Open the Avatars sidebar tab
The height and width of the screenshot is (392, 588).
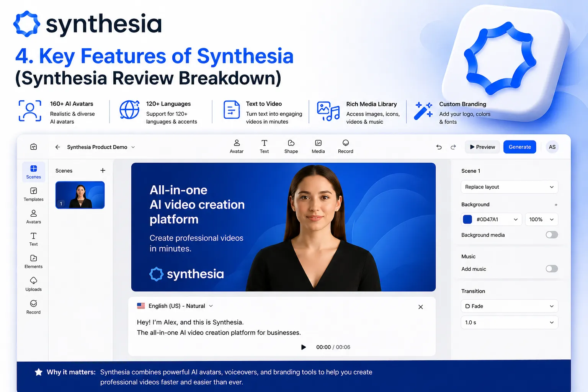pos(34,217)
